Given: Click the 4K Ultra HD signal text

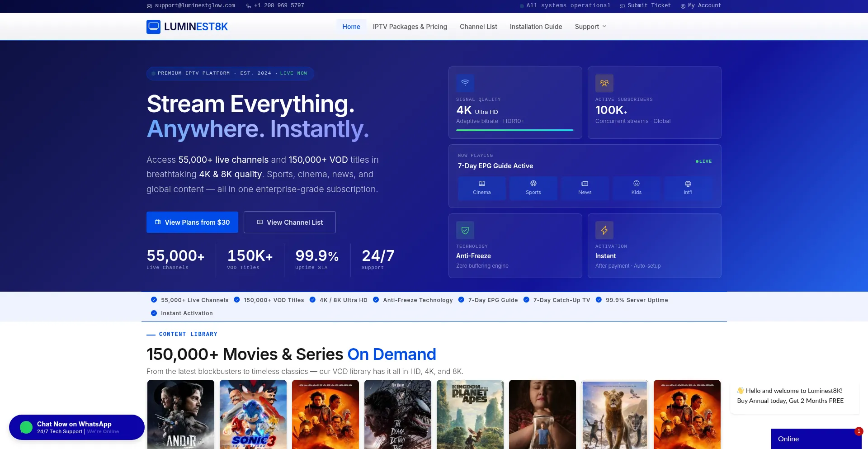Looking at the screenshot, I should 477,110.
